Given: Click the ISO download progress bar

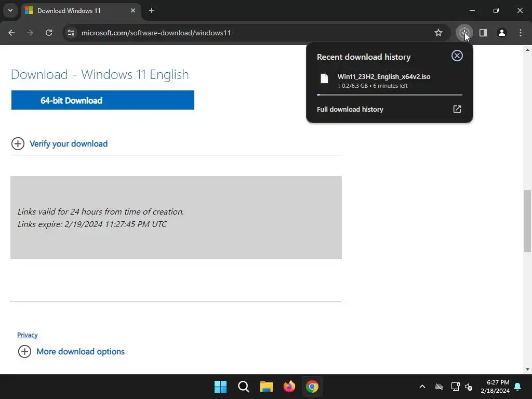Looking at the screenshot, I should point(390,95).
